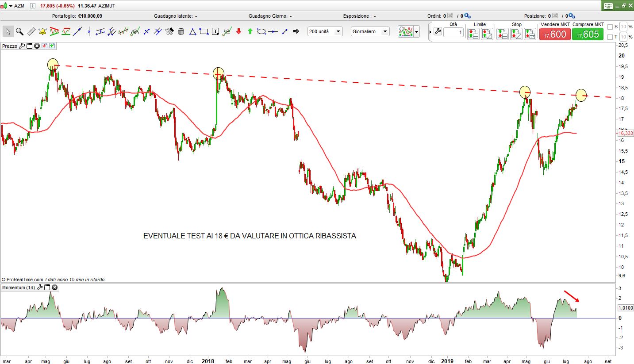
Task: Activate the ruler measurement tool
Action: pos(31,31)
